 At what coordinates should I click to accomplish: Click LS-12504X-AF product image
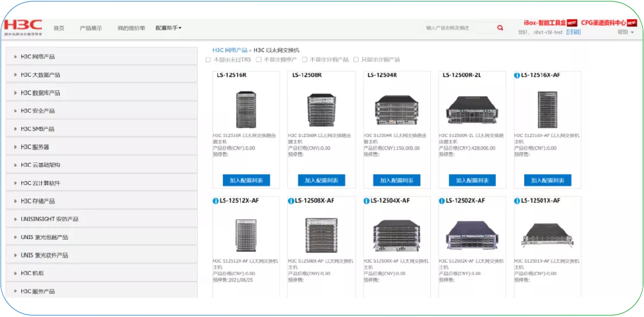[397, 236]
